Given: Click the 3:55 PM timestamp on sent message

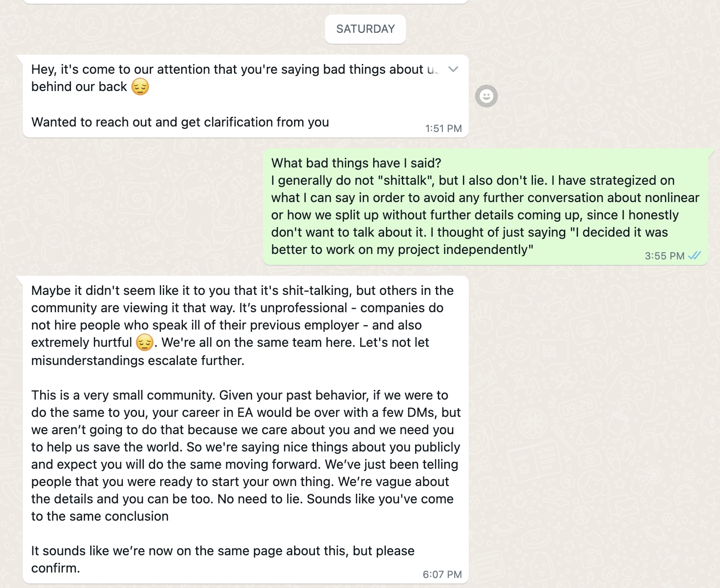Looking at the screenshot, I should 664,256.
